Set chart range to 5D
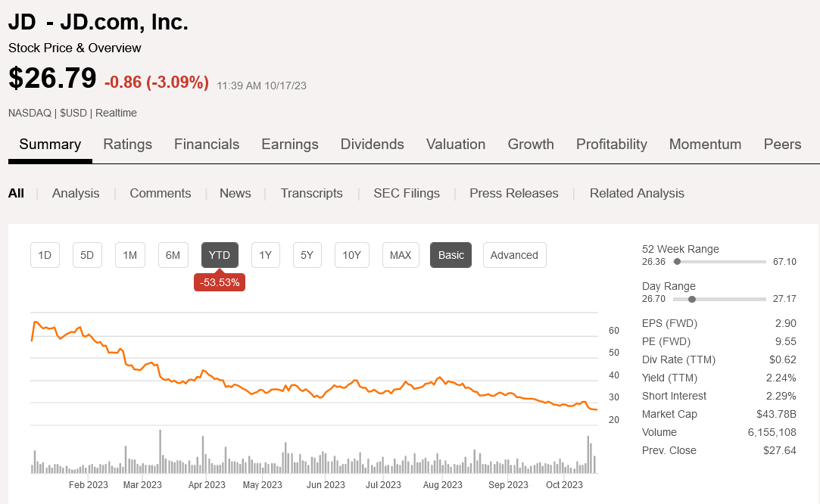The width and height of the screenshot is (820, 504). (87, 255)
